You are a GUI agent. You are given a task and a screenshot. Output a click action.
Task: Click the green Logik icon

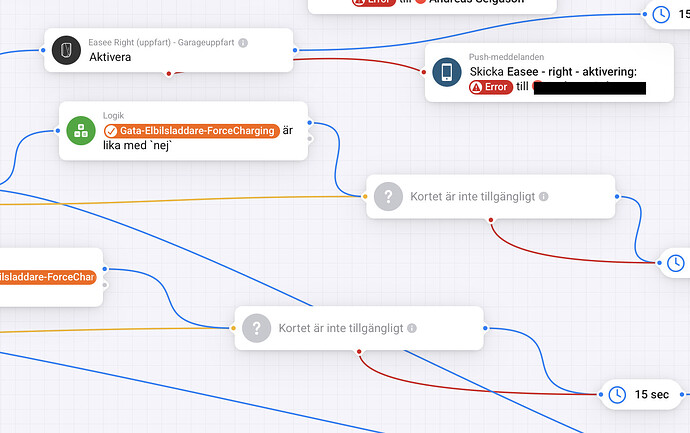[x=81, y=131]
